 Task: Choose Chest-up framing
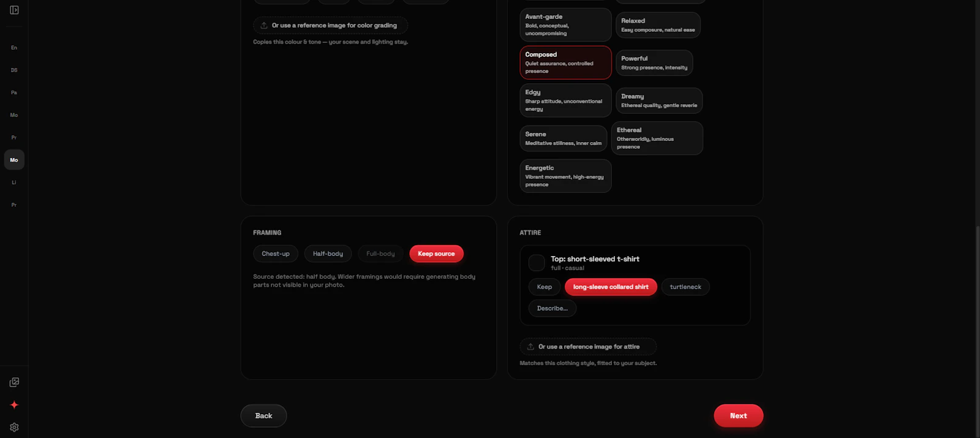pos(276,254)
